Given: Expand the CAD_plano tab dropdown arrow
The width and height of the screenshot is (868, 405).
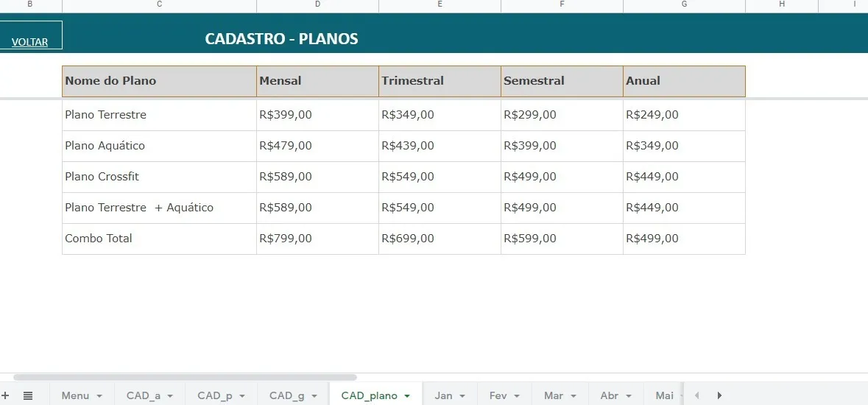Looking at the screenshot, I should click(407, 396).
